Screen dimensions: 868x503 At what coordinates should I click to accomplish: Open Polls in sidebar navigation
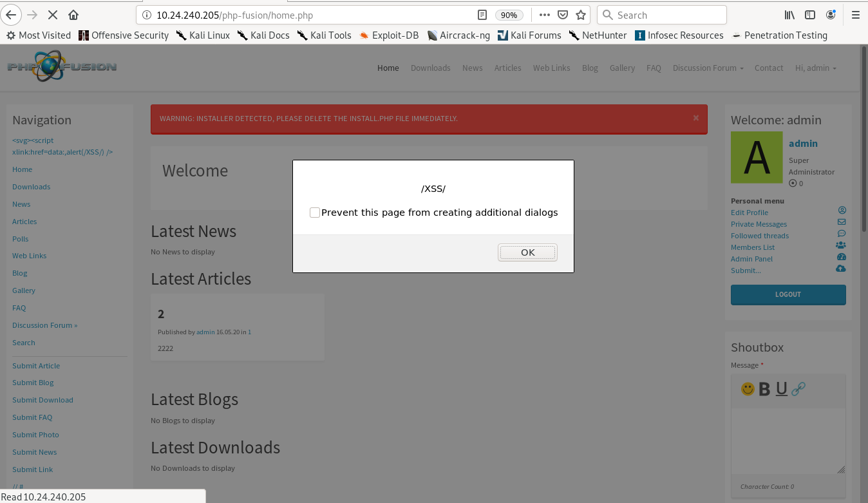[21, 239]
